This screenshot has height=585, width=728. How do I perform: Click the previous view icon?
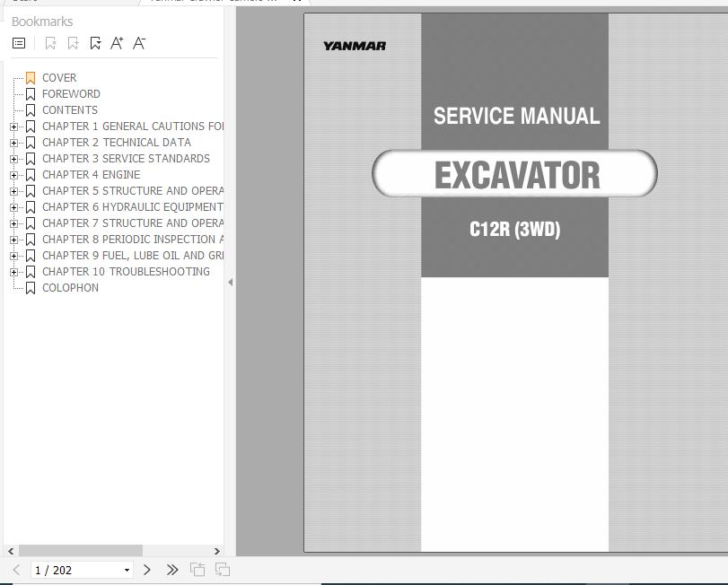click(x=197, y=570)
